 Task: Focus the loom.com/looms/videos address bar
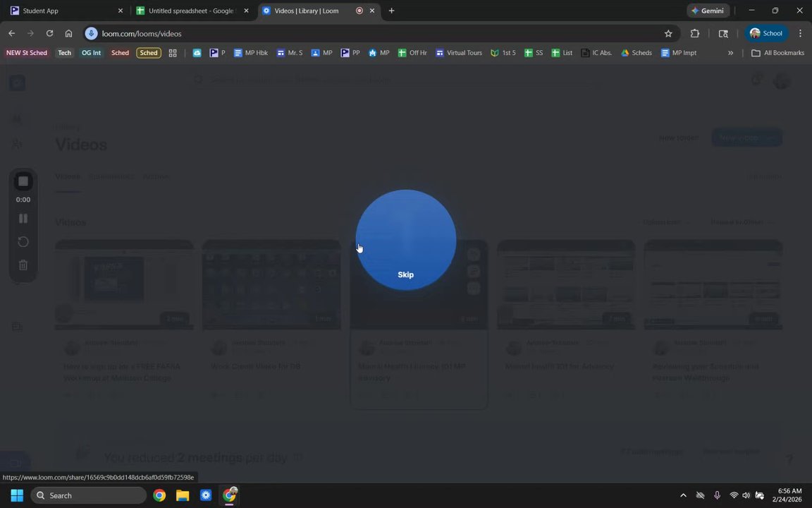pos(380,33)
